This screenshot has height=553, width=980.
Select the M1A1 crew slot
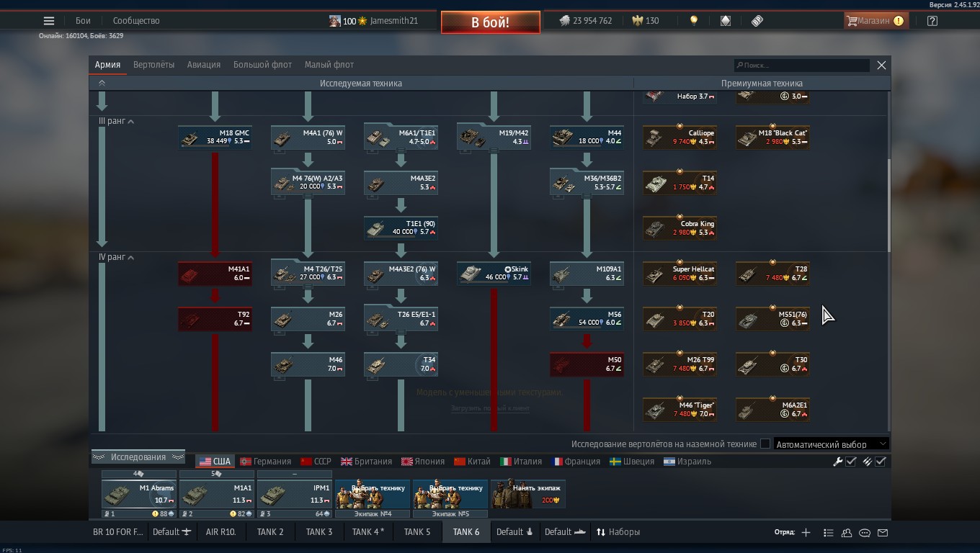[217, 494]
